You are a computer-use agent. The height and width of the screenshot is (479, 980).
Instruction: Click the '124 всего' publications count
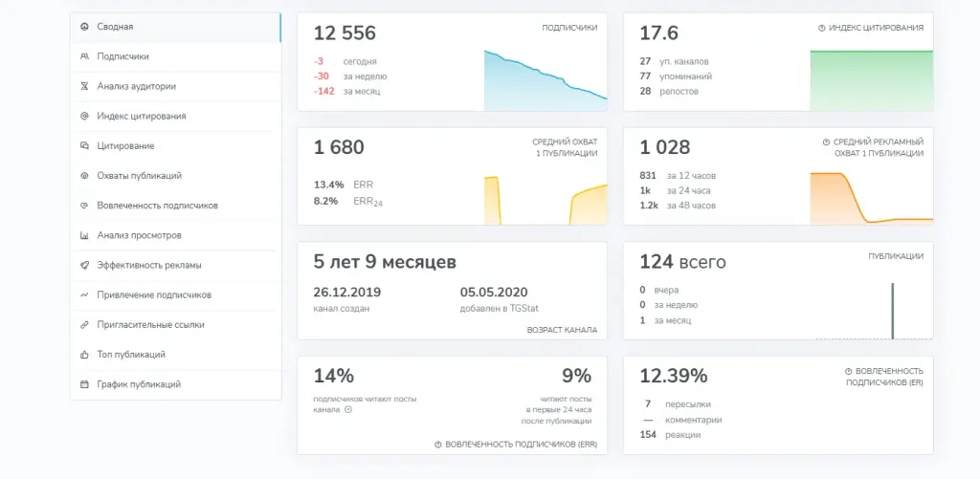pyautogui.click(x=682, y=262)
